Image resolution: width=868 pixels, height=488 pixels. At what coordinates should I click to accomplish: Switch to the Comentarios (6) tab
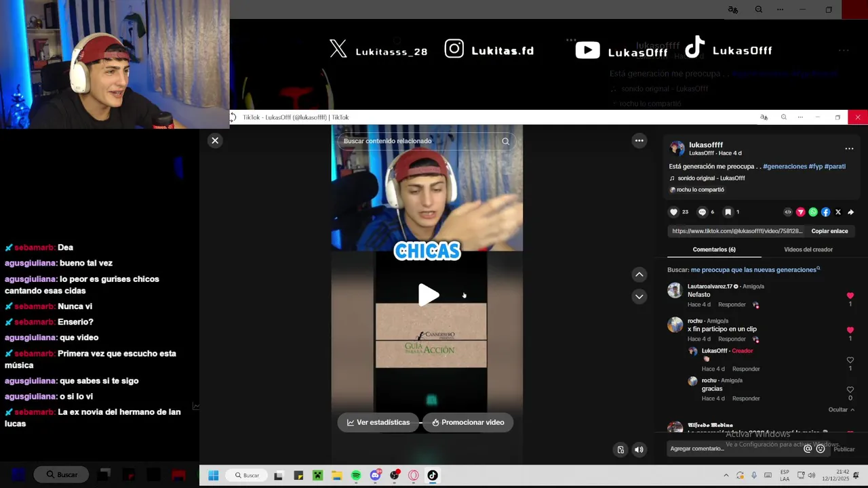point(714,249)
